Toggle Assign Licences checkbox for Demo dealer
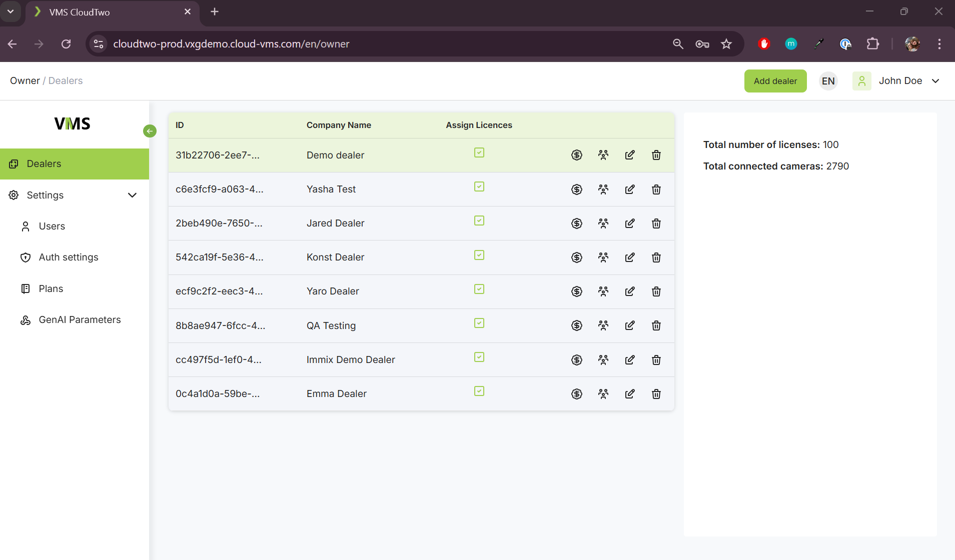 coord(479,152)
